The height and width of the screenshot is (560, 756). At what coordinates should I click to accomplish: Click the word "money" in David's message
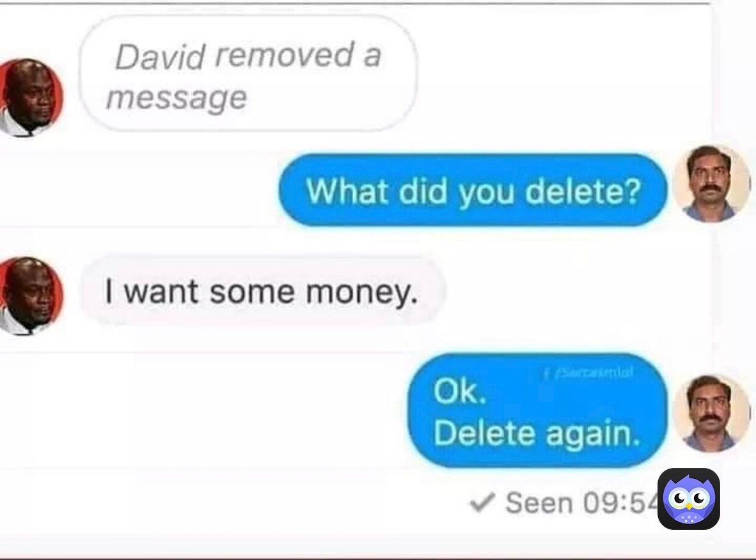361,293
